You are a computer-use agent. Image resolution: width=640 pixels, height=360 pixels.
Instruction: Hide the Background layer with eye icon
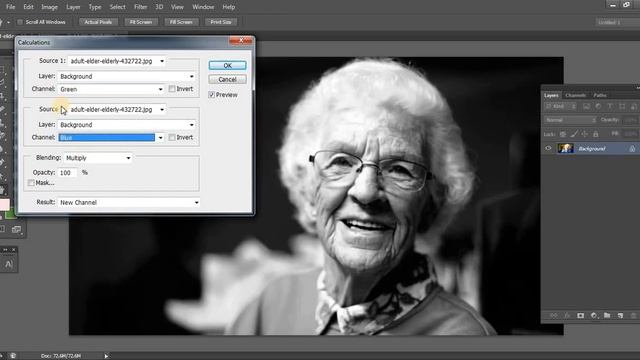pos(548,149)
